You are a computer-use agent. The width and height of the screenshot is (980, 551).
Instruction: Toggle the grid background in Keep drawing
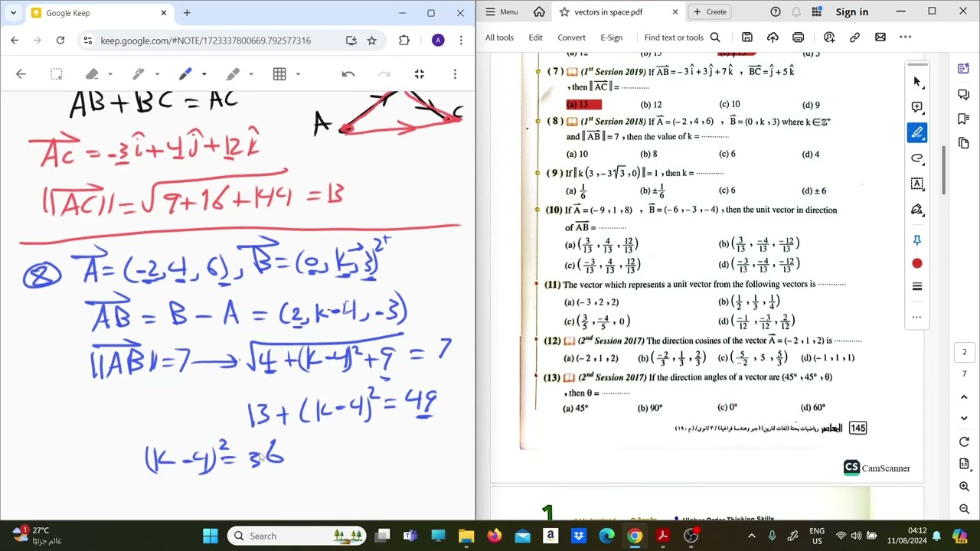click(x=279, y=74)
